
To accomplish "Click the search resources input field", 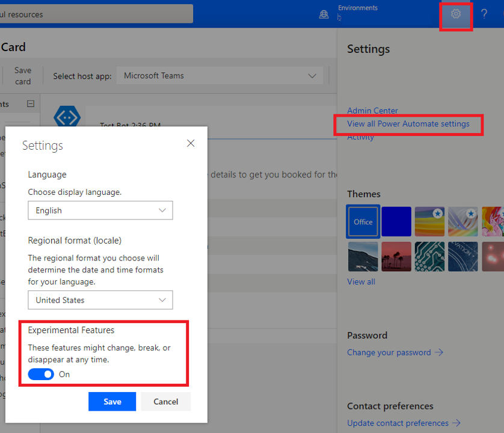I will click(x=96, y=14).
